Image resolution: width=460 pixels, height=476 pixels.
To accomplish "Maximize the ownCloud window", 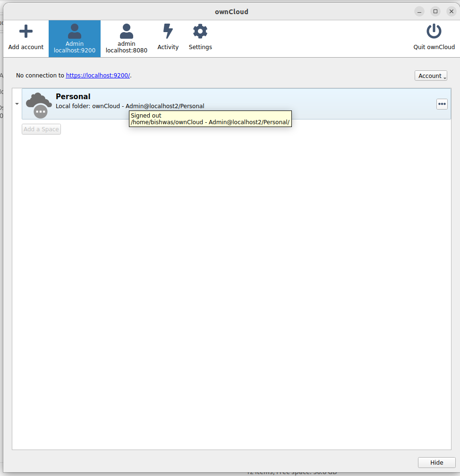I will pyautogui.click(x=435, y=11).
